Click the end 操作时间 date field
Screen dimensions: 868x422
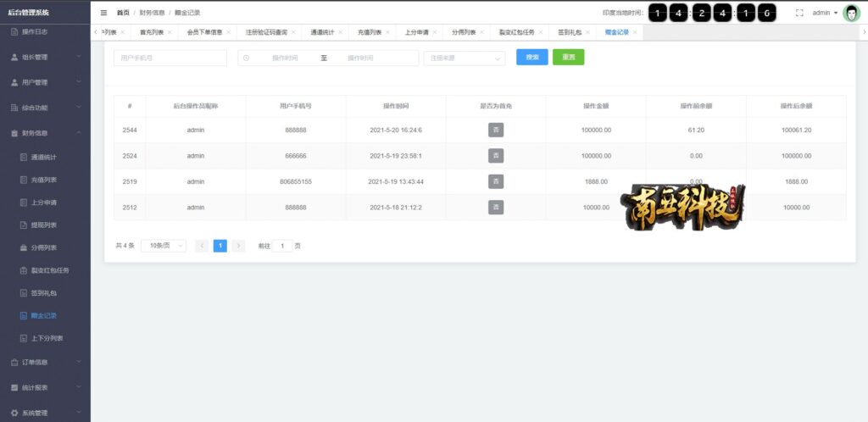360,58
